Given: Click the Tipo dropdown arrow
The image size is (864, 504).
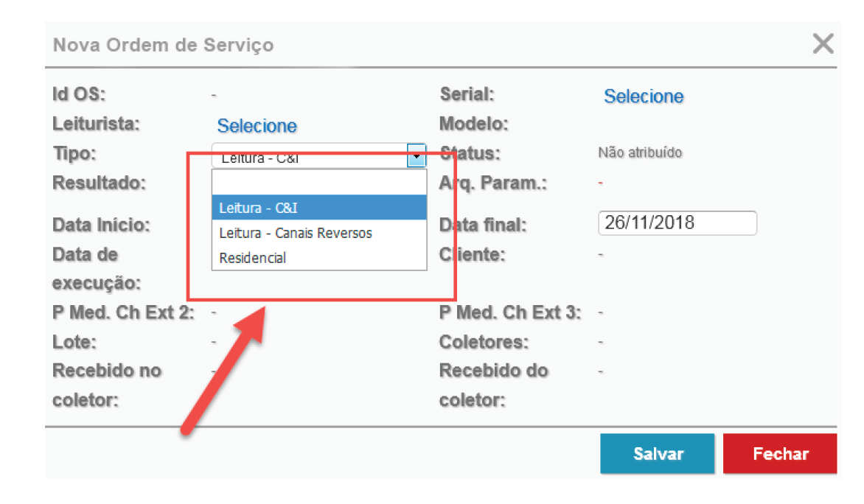Looking at the screenshot, I should [417, 156].
